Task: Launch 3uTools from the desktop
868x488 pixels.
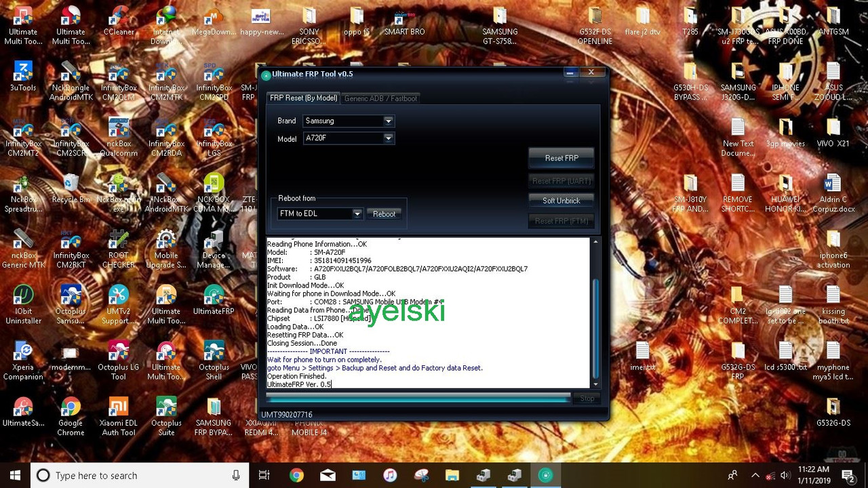Action: pyautogui.click(x=23, y=77)
